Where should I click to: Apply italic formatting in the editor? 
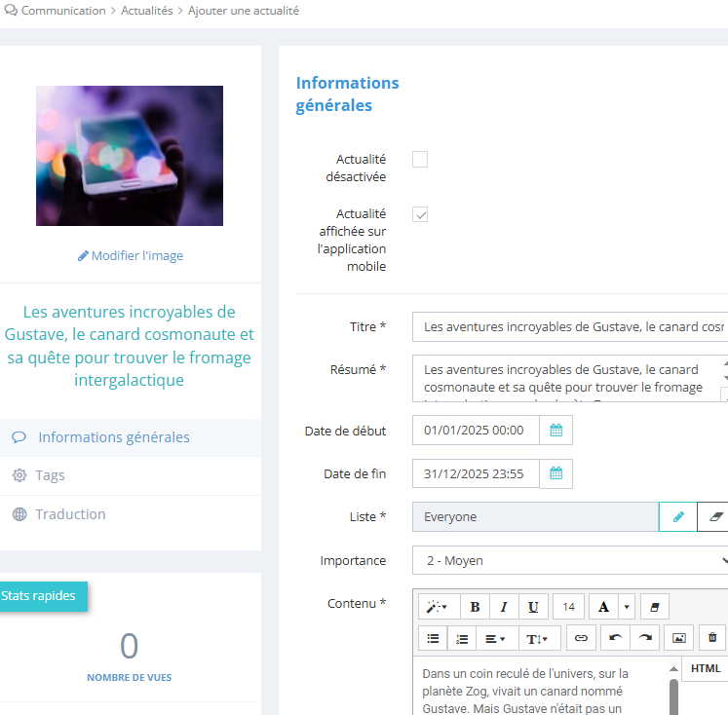(504, 607)
